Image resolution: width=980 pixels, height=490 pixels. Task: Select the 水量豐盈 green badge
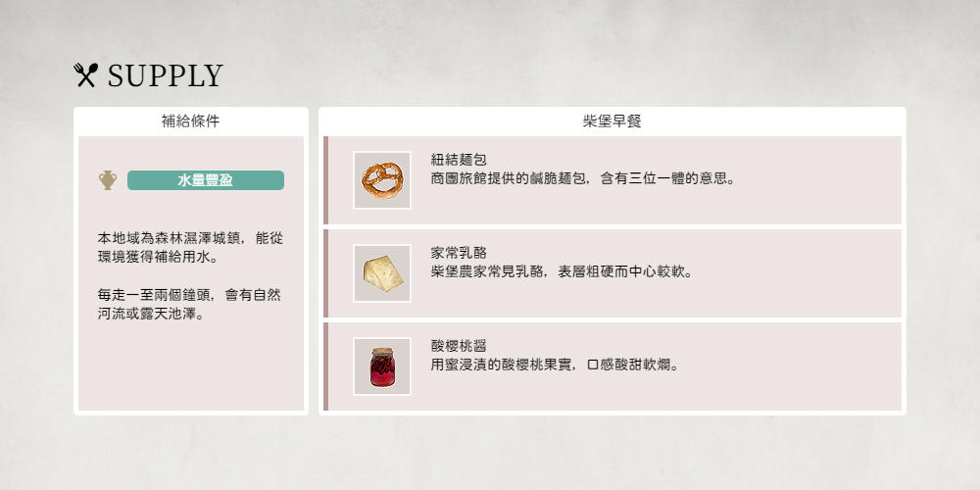(206, 180)
